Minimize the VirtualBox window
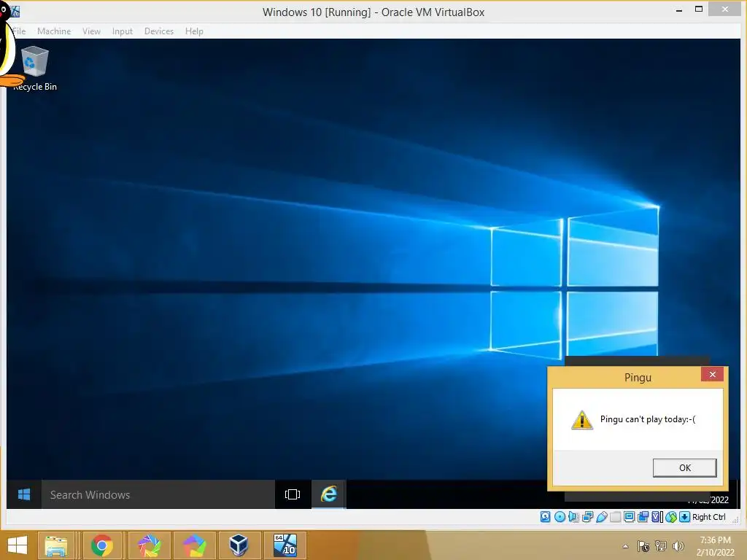 (x=679, y=9)
